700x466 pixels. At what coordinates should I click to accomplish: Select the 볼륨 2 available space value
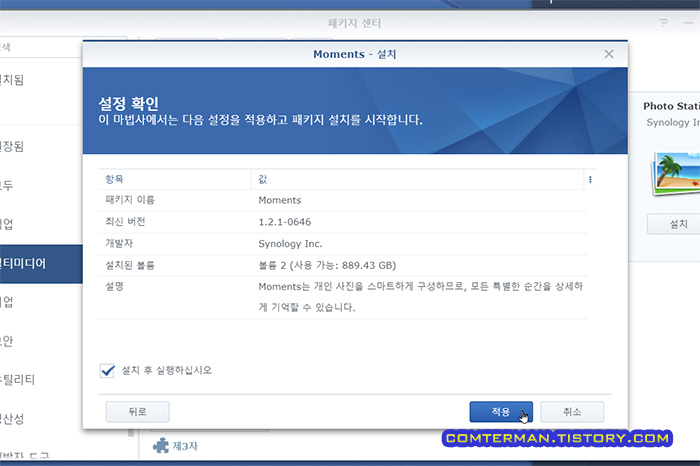(327, 265)
